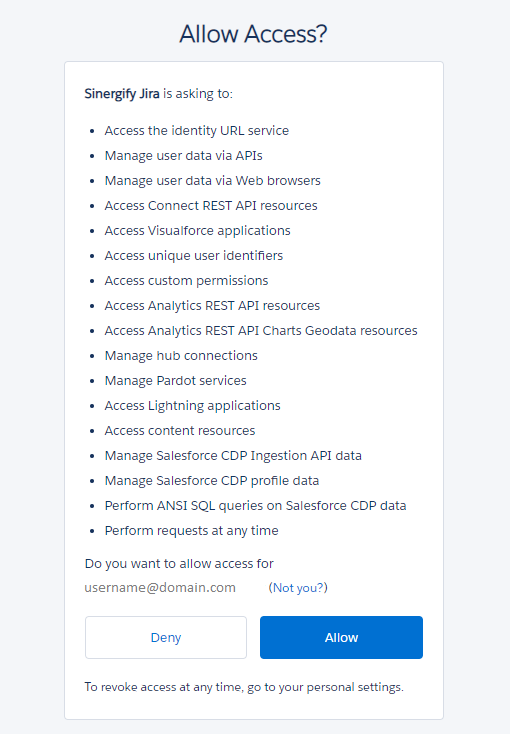The width and height of the screenshot is (510, 734).
Task: Click "Manage user data via Web browsers"
Action: [x=213, y=181]
